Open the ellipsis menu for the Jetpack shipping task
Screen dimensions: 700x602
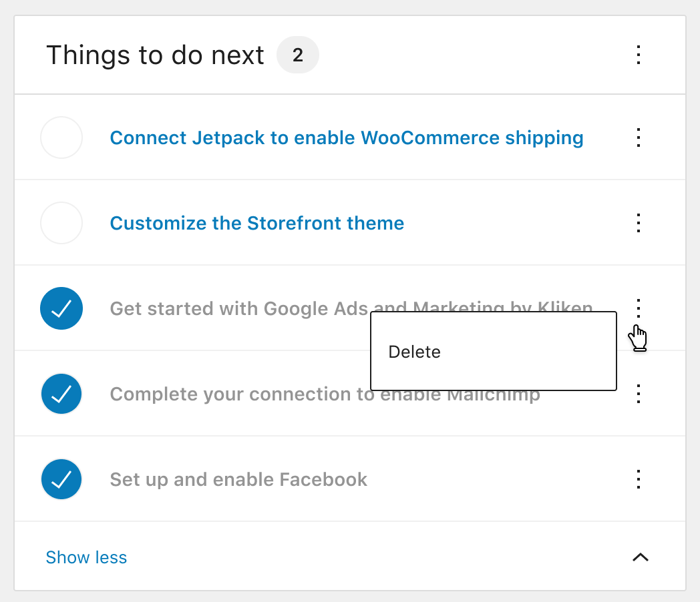638,137
